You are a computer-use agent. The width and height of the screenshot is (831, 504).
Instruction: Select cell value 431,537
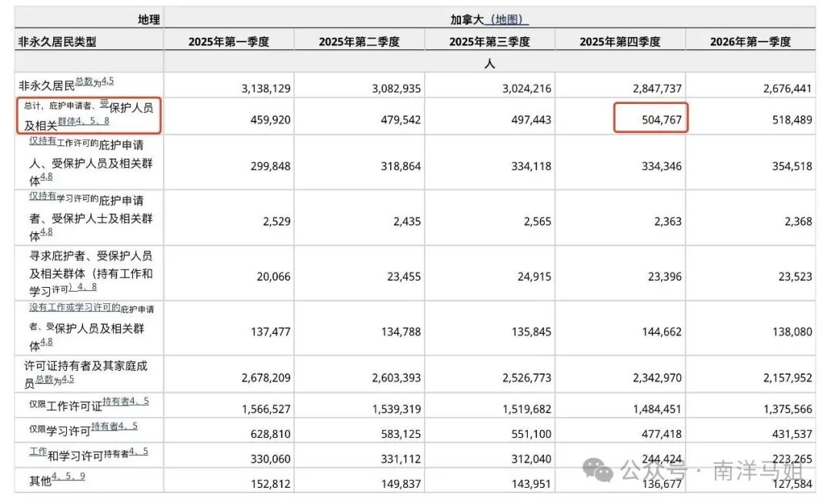pos(792,434)
